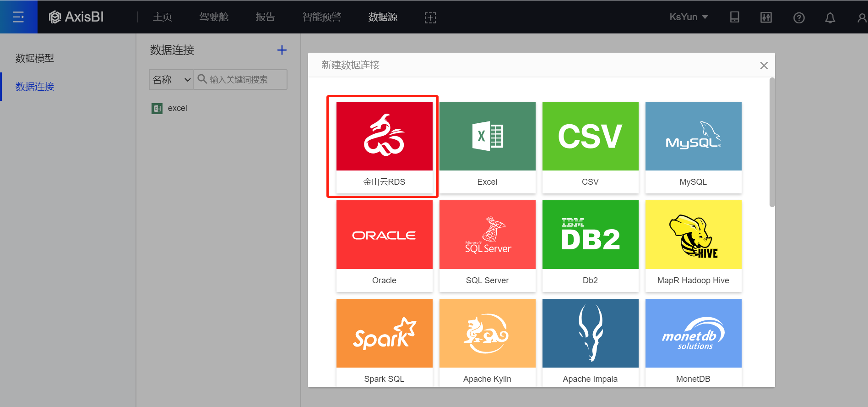Click the dialog's vertical scrollbar
The height and width of the screenshot is (407, 868).
tap(772, 143)
